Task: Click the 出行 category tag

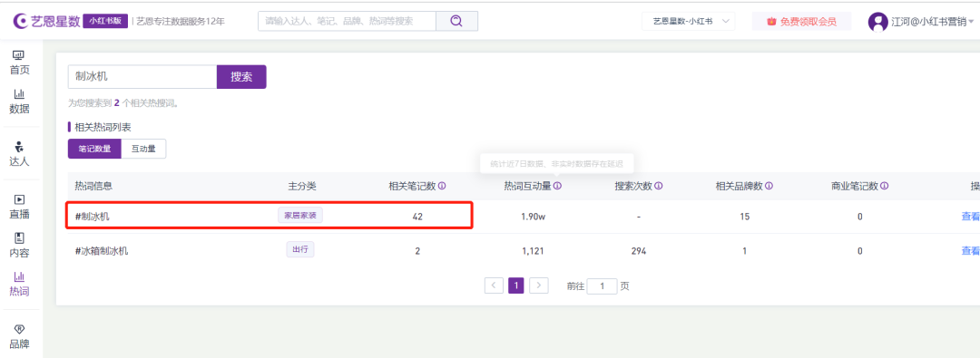Action: tap(300, 249)
